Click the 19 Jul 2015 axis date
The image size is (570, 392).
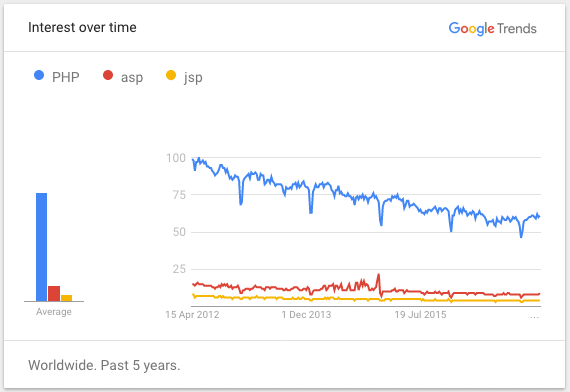pyautogui.click(x=421, y=315)
